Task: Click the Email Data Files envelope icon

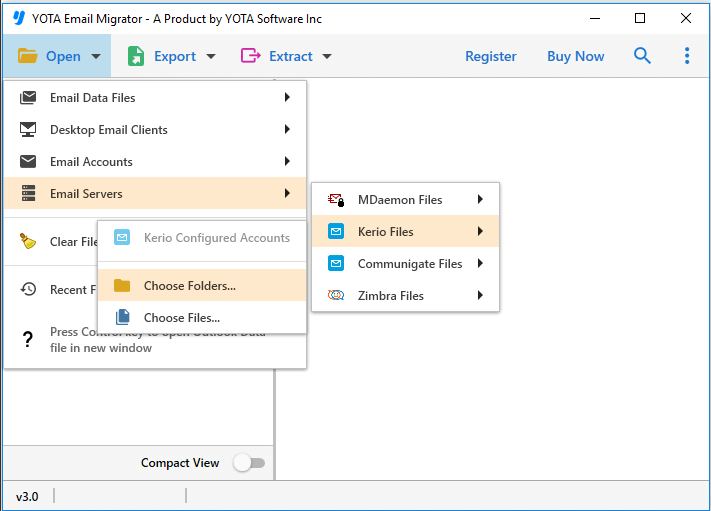Action: [x=28, y=97]
